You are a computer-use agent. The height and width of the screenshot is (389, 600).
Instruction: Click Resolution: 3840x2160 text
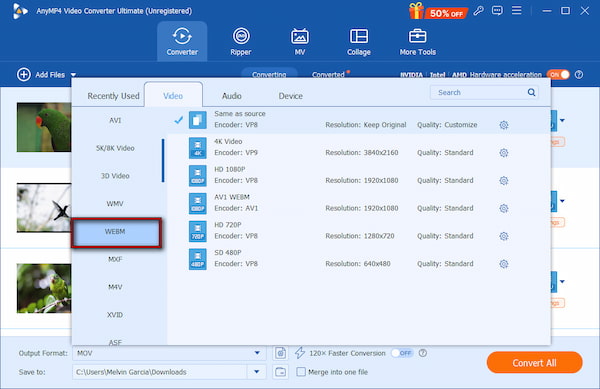pos(362,153)
